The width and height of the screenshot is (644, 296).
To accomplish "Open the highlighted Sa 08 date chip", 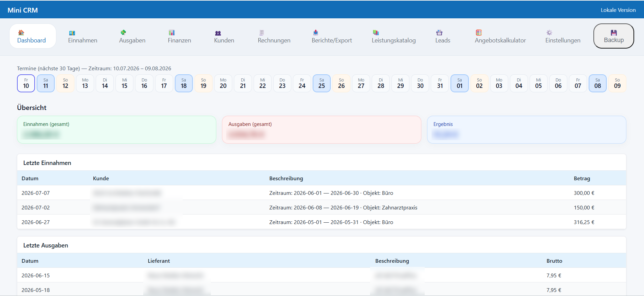I will (597, 83).
